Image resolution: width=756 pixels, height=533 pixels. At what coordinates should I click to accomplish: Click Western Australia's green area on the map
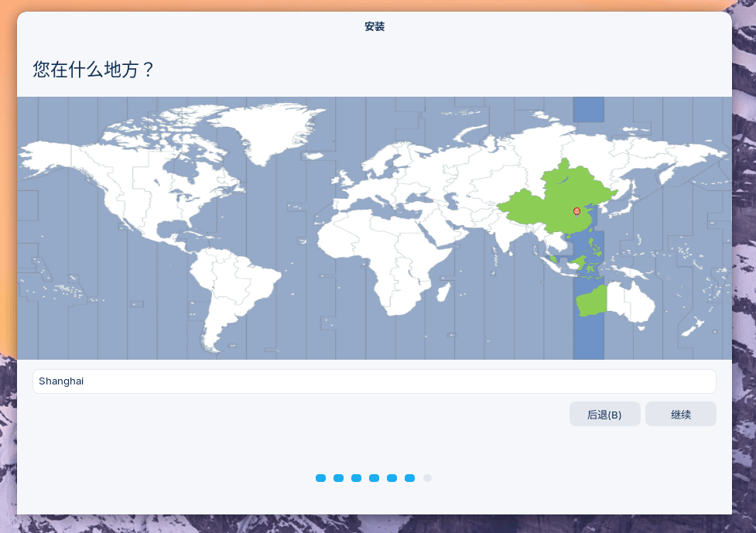pos(590,302)
